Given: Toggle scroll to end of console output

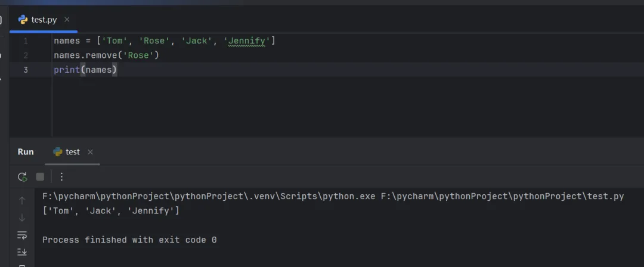Looking at the screenshot, I should (x=22, y=252).
